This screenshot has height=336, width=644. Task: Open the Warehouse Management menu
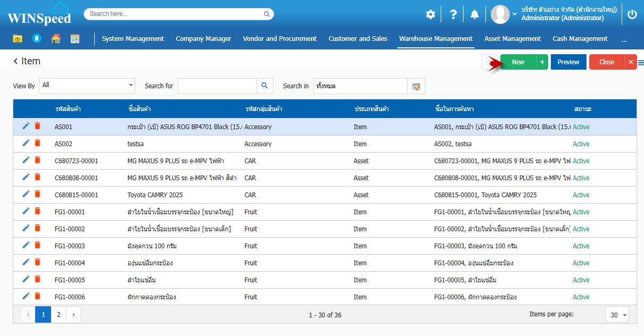pyautogui.click(x=435, y=39)
